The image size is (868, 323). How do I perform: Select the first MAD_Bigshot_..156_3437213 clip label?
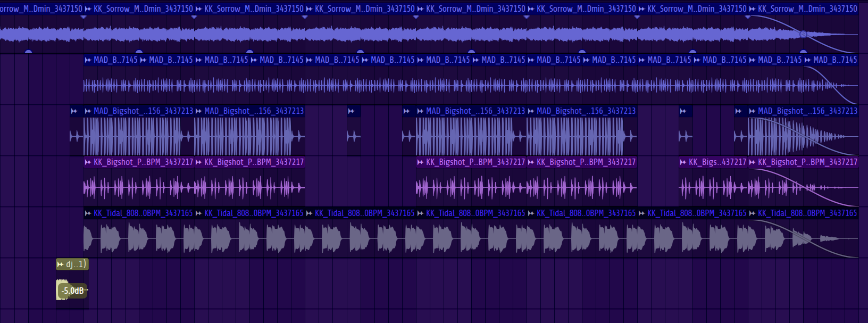tap(143, 111)
